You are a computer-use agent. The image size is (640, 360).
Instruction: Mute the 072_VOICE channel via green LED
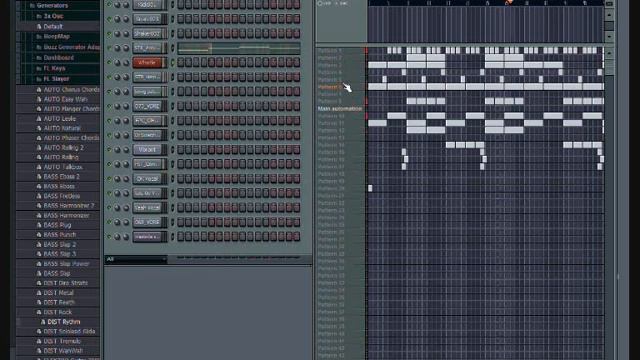coord(109,106)
